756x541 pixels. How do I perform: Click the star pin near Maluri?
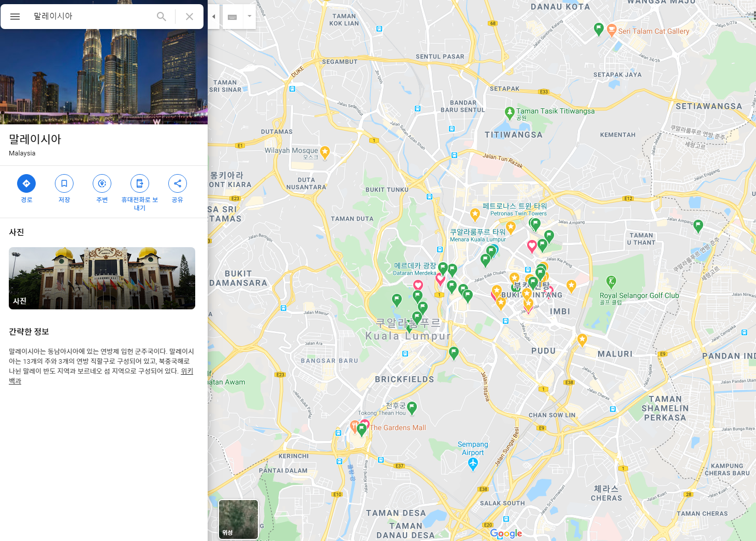(x=582, y=340)
